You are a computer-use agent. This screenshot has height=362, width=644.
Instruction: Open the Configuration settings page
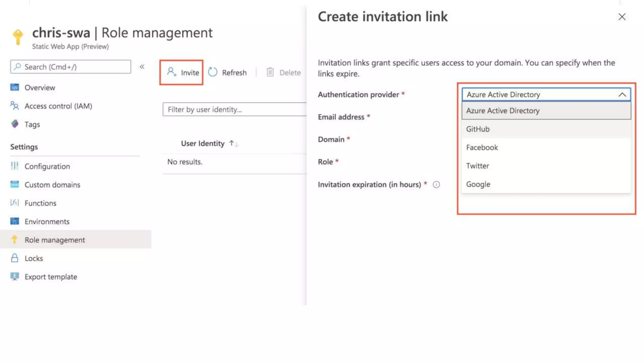click(47, 166)
